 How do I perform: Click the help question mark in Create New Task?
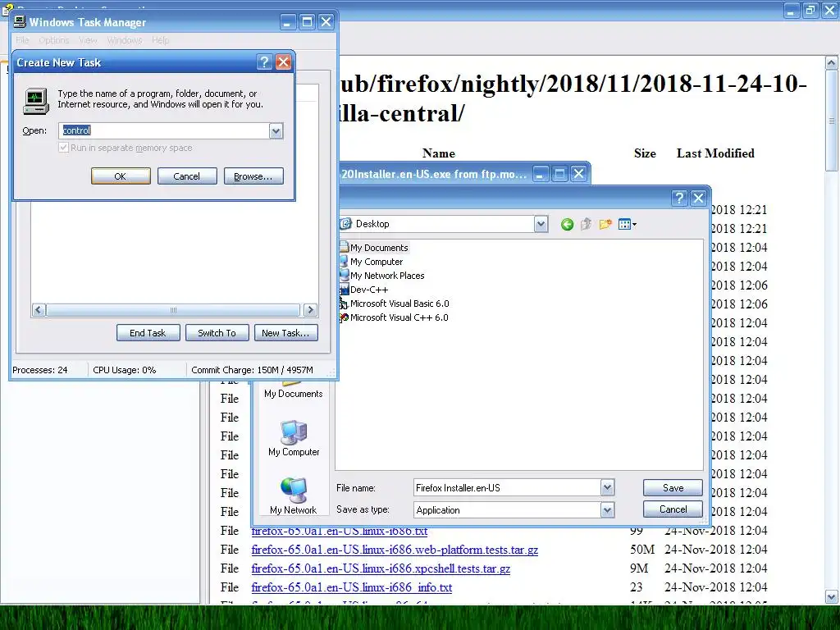coord(264,62)
